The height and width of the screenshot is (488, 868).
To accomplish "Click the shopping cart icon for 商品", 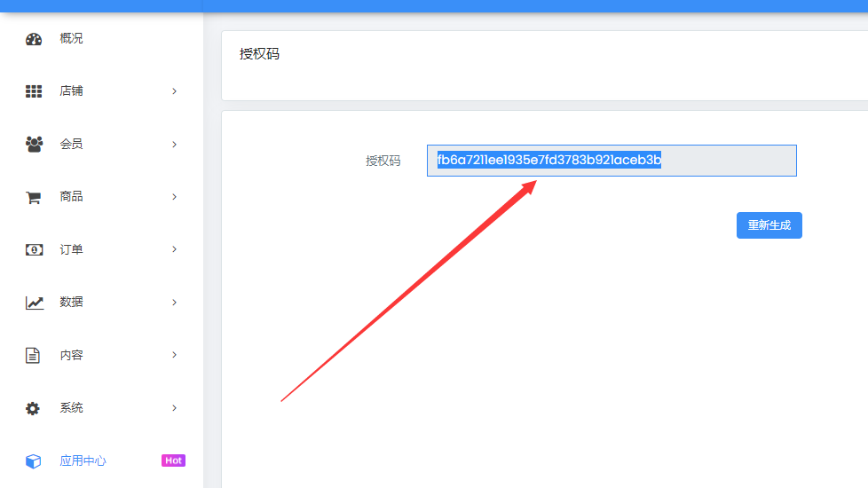I will [x=33, y=197].
